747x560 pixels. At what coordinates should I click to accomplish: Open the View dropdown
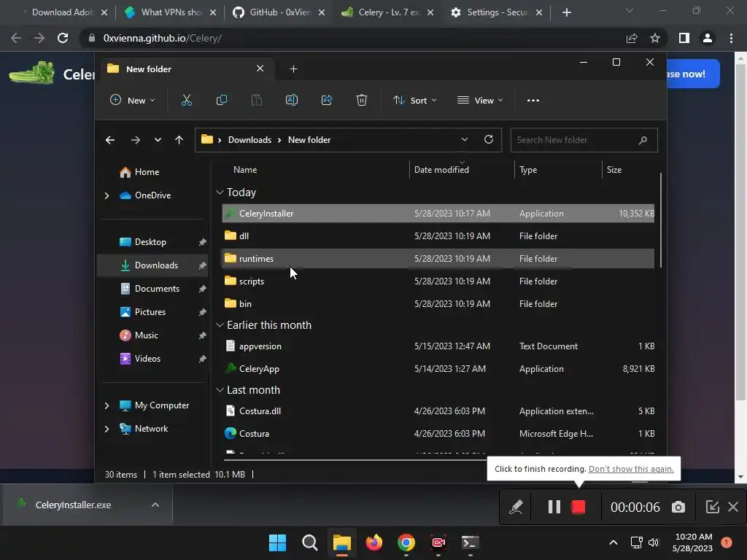(480, 101)
